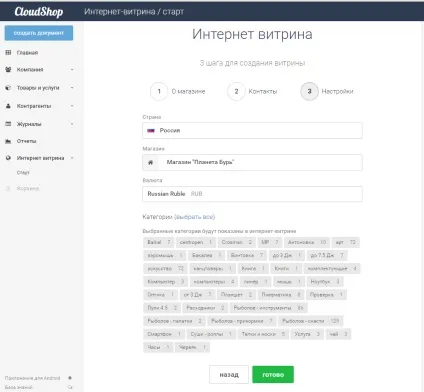This screenshot has height=392, width=424.
Task: Toggle the centropen category tag
Action: click(x=196, y=242)
